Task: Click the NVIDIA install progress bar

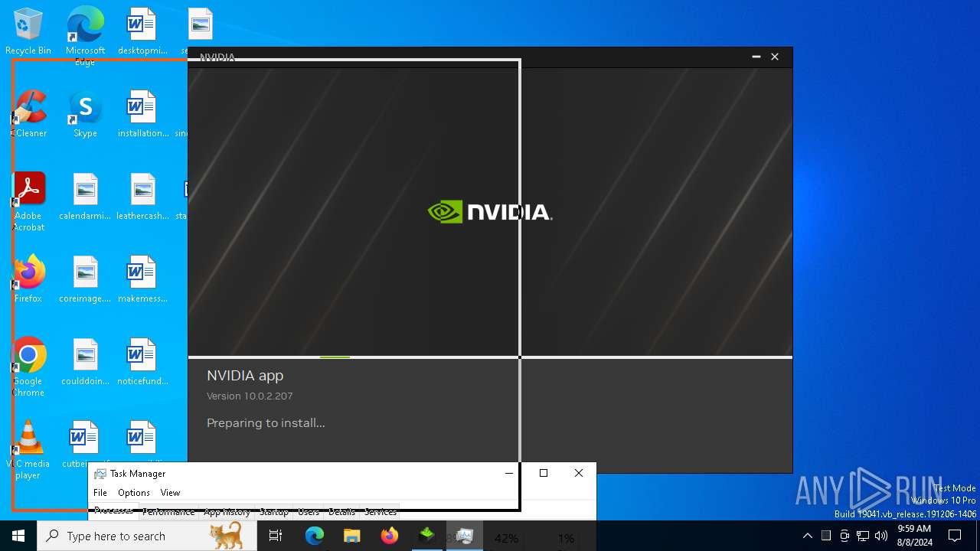Action: [490, 357]
